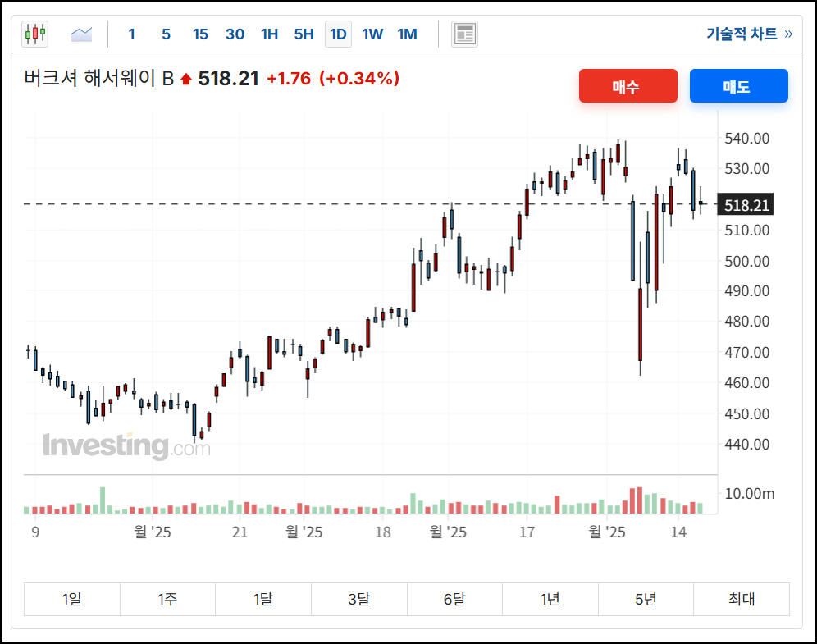The height and width of the screenshot is (644, 817).
Task: Set chart range to 5년
Action: click(x=646, y=599)
